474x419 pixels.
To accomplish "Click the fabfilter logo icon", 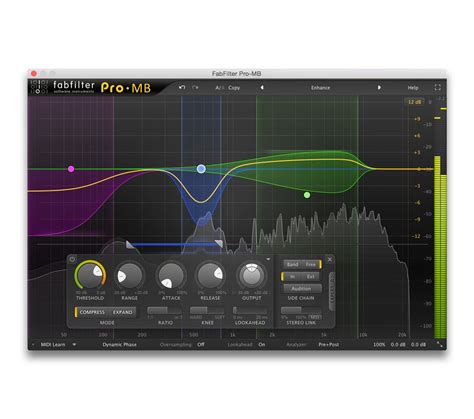I will click(39, 87).
